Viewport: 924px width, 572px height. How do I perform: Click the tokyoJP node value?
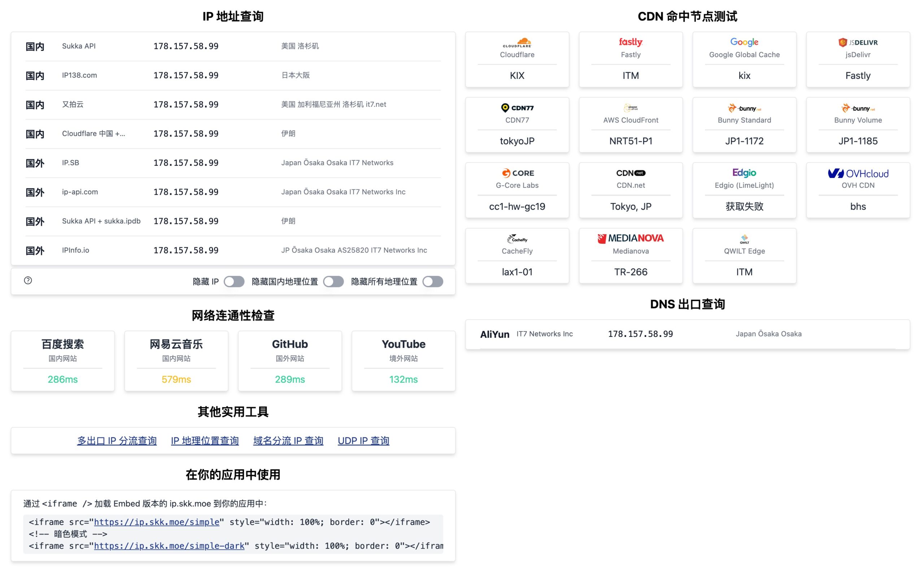pos(517,141)
